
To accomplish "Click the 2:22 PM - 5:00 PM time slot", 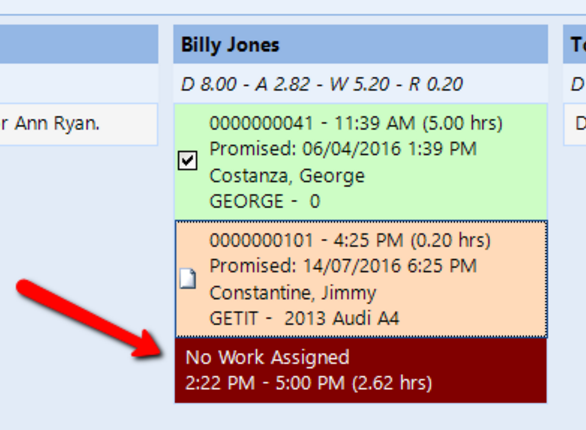I will 308,383.
